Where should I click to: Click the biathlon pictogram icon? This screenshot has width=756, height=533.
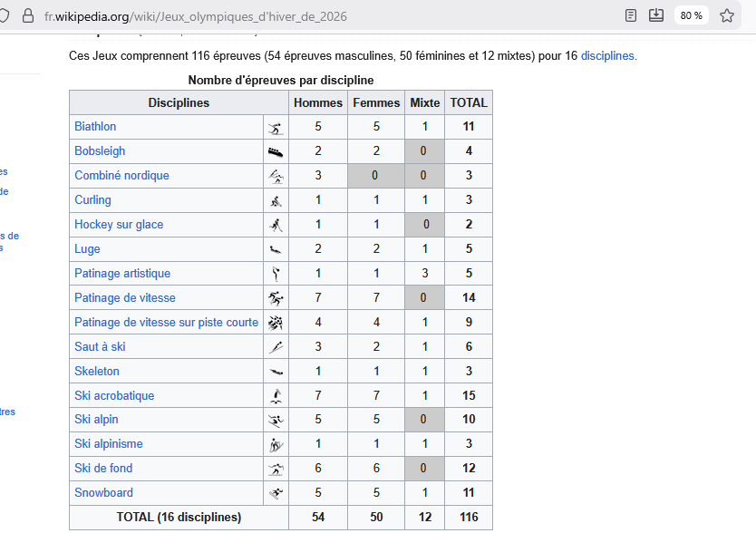[276, 127]
